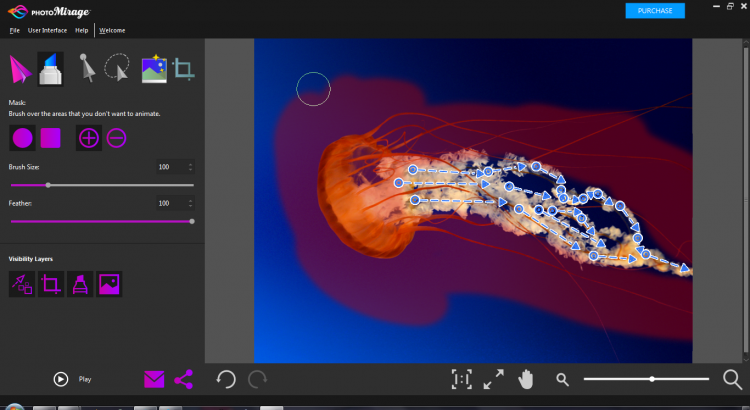The height and width of the screenshot is (410, 750).
Task: Undo the last action
Action: click(x=226, y=379)
